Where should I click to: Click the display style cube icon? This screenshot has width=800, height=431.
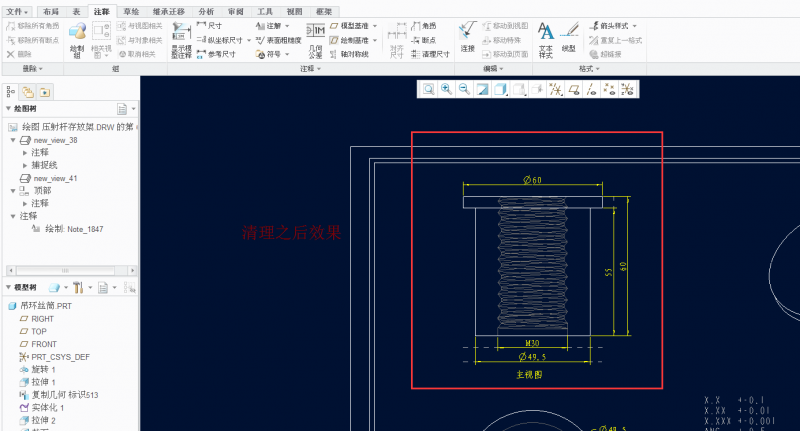tap(501, 90)
